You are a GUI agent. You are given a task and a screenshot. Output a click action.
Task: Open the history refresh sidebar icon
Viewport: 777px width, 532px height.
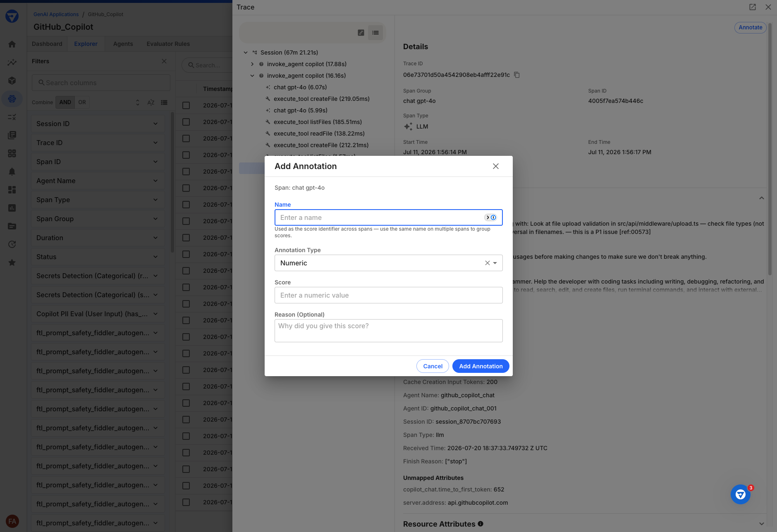point(12,244)
